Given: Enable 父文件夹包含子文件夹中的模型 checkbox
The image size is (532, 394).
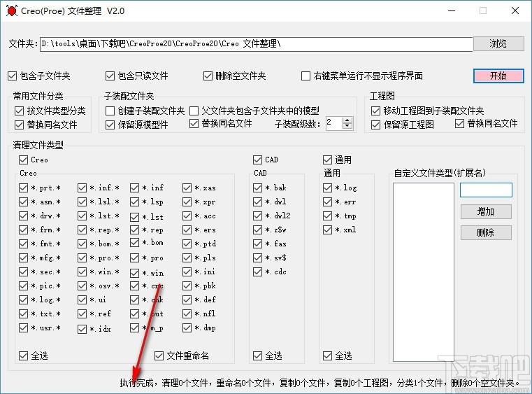Looking at the screenshot, I should tap(194, 111).
